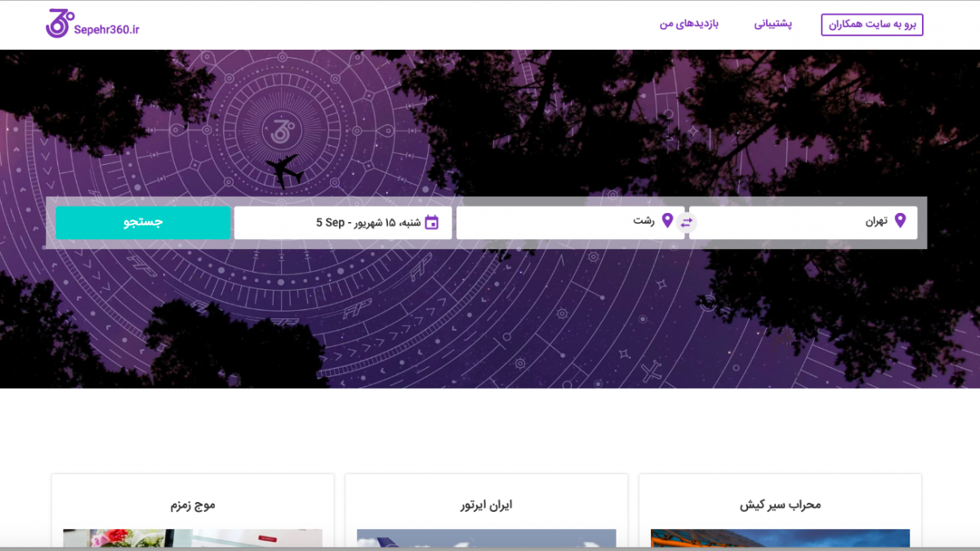Select the destination field showing رشت
Image resolution: width=980 pixels, height=551 pixels.
point(570,223)
